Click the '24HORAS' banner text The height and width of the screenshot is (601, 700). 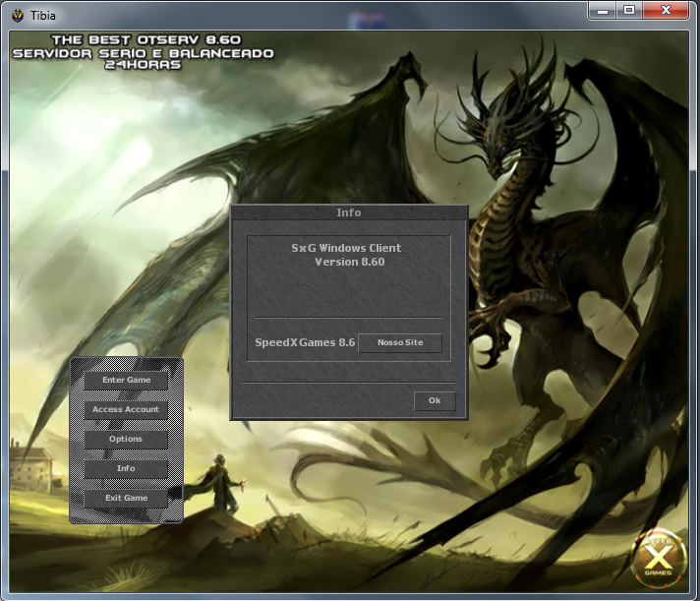[143, 65]
